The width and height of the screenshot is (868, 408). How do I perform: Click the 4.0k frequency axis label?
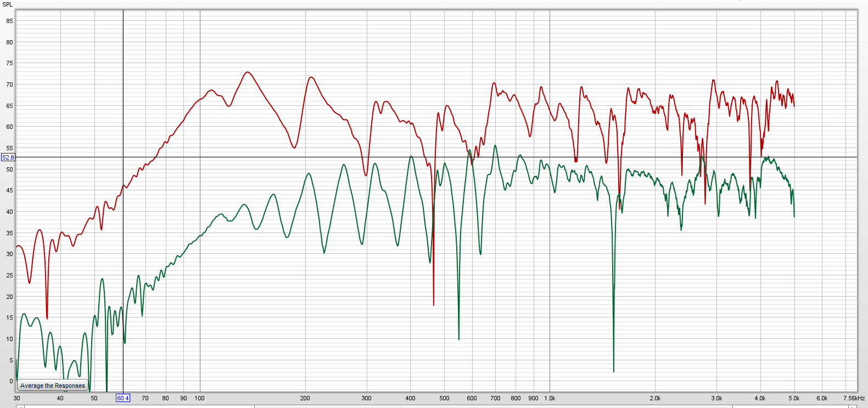pyautogui.click(x=760, y=398)
